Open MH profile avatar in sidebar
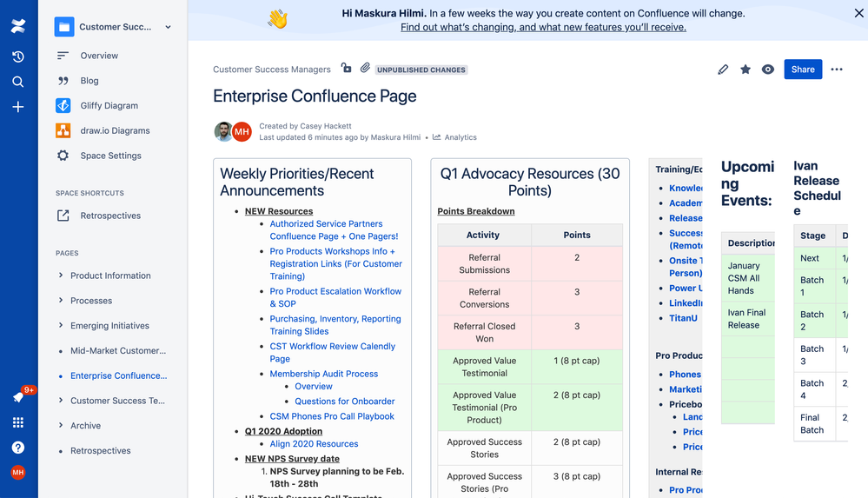868x498 pixels. coord(17,473)
